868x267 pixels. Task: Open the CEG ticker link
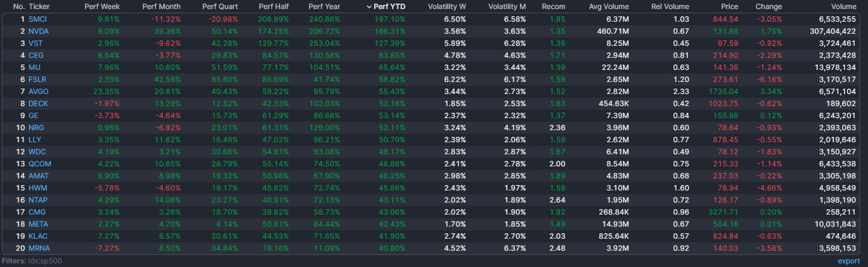36,55
